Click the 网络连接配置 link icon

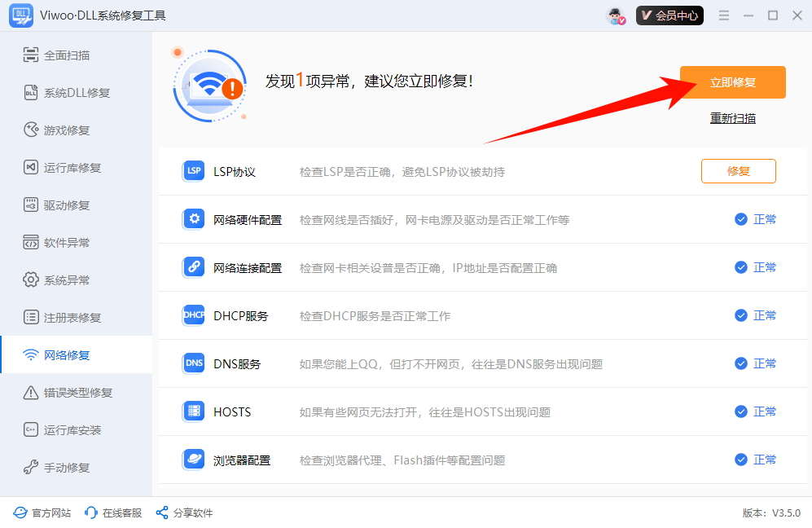click(x=194, y=267)
